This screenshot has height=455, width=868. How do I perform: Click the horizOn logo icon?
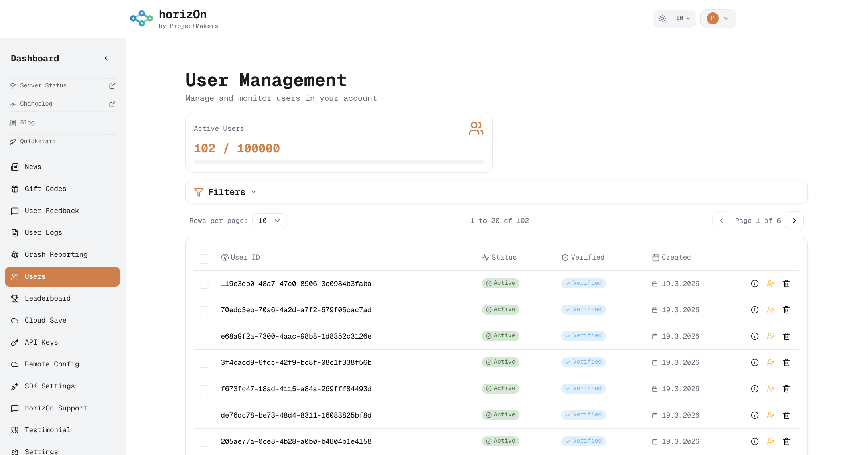141,18
